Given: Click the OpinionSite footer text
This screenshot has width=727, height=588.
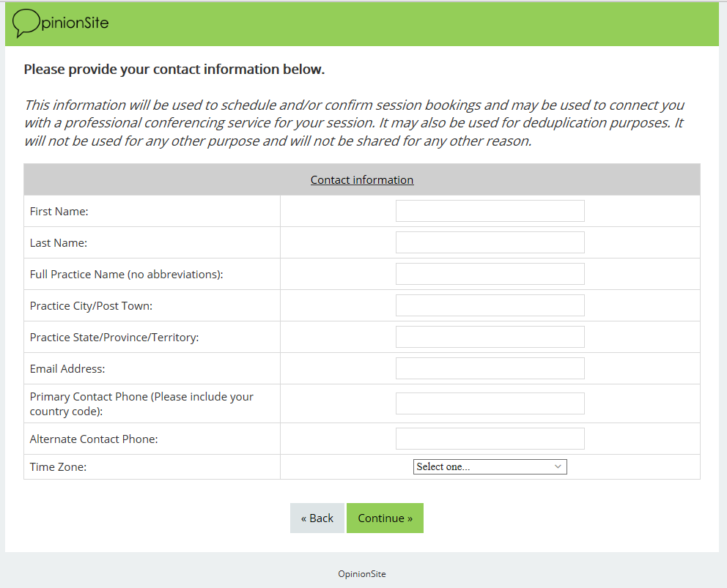Looking at the screenshot, I should (x=362, y=574).
